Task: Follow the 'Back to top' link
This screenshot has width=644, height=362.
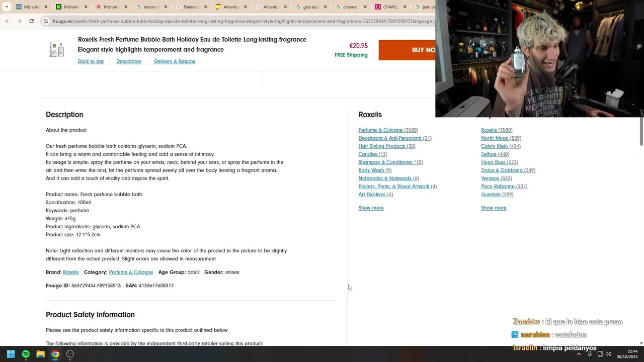Action: click(x=91, y=61)
